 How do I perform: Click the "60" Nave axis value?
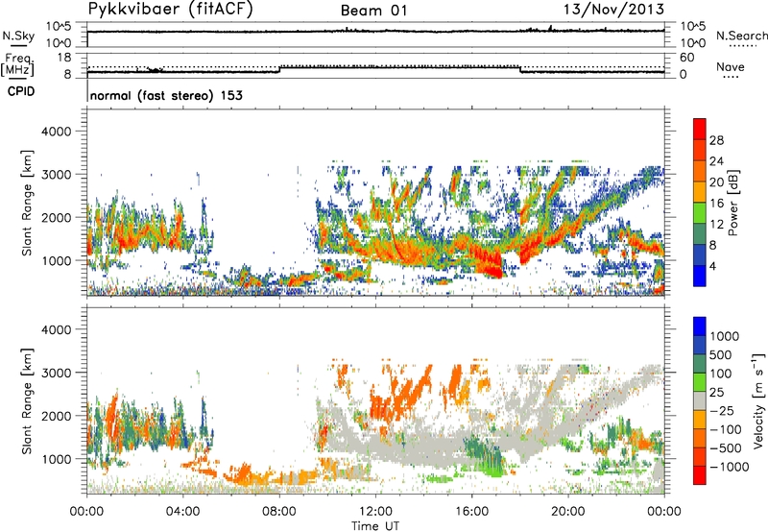[x=686, y=58]
